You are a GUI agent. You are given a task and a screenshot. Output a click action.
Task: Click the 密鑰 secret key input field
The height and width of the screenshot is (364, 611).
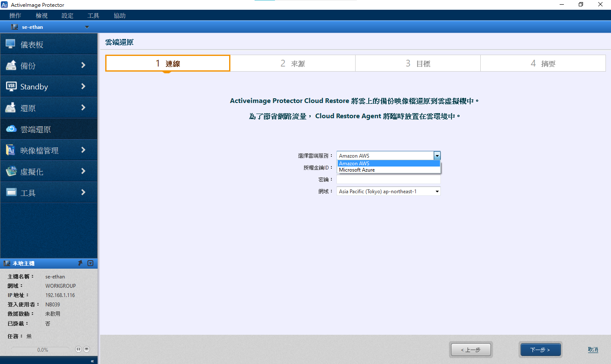click(388, 180)
